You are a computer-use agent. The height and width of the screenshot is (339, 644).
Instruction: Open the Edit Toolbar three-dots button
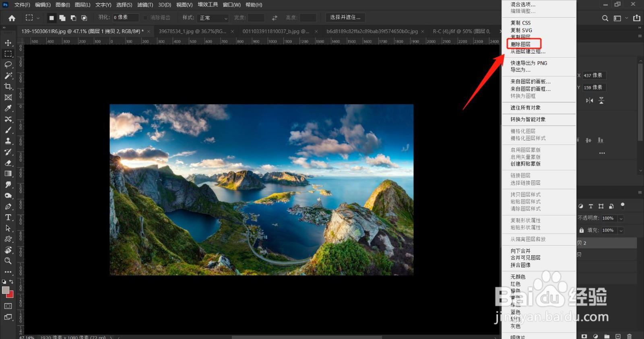tap(8, 272)
